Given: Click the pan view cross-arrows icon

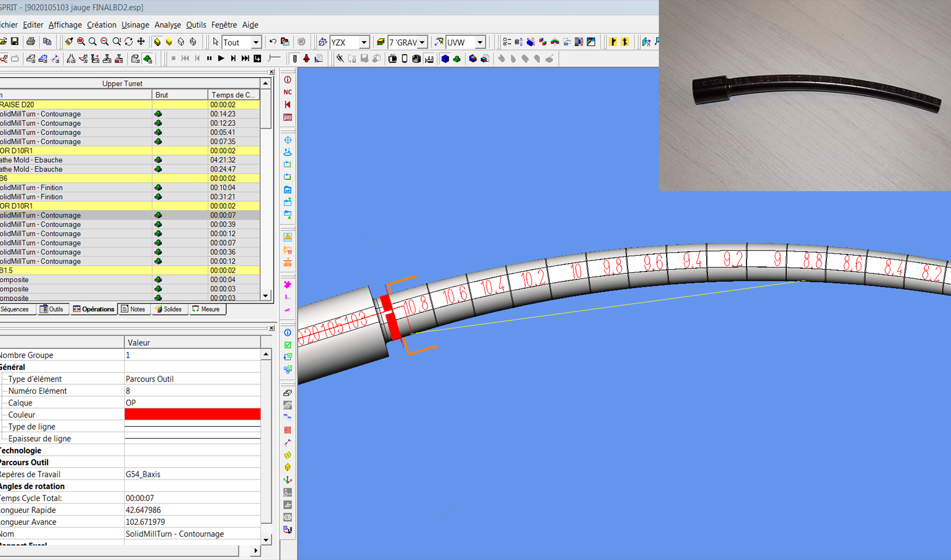Looking at the screenshot, I should click(x=141, y=42).
